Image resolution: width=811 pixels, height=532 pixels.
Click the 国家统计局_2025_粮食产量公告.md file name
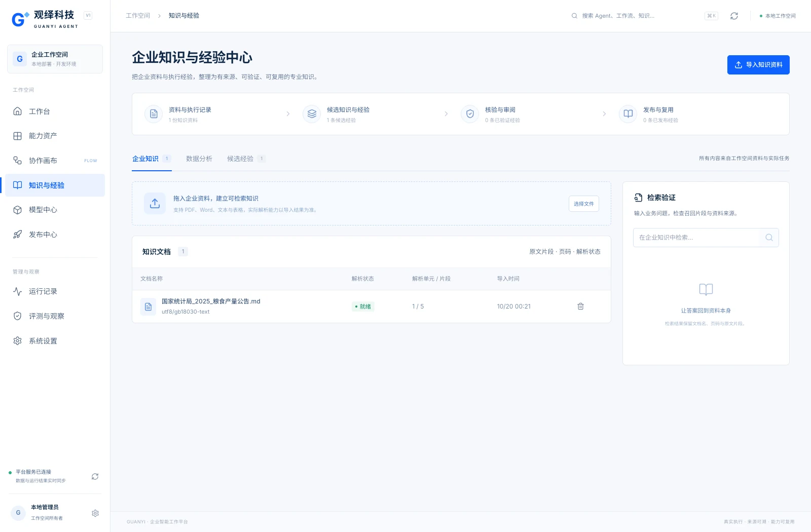211,301
